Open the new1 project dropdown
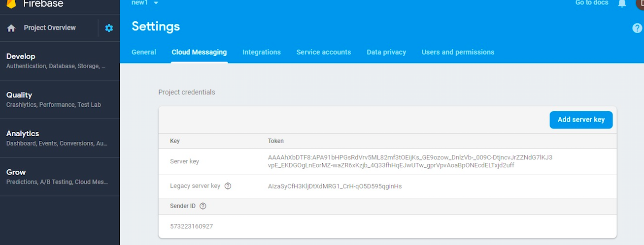The width and height of the screenshot is (644, 245). (x=145, y=3)
